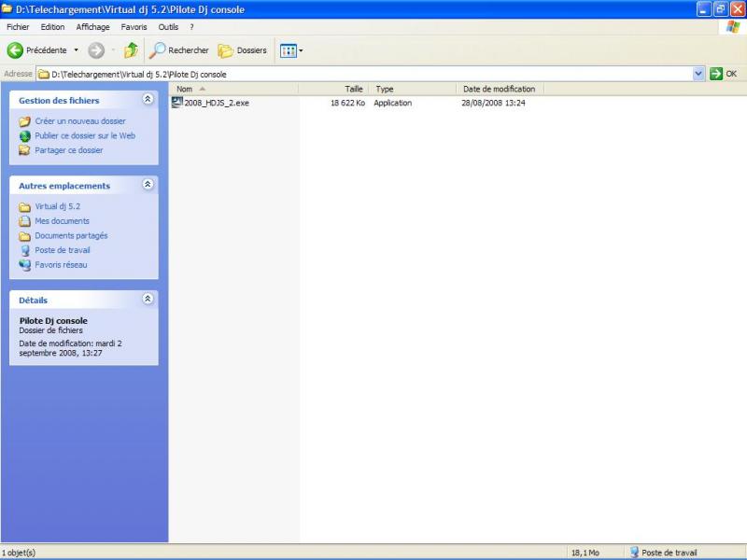
Task: Click the folder icon beside Documents partagés
Action: point(25,236)
